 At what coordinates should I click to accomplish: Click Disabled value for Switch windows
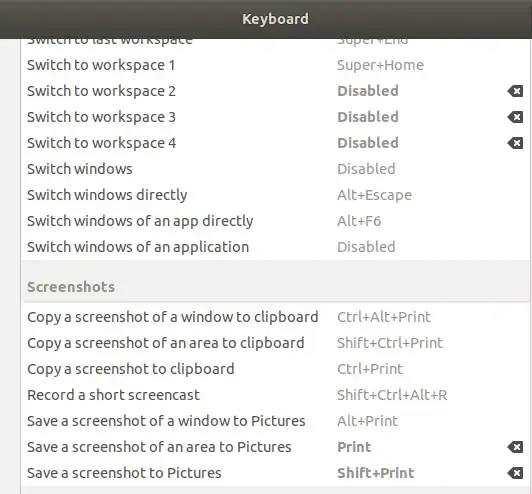pyautogui.click(x=366, y=169)
